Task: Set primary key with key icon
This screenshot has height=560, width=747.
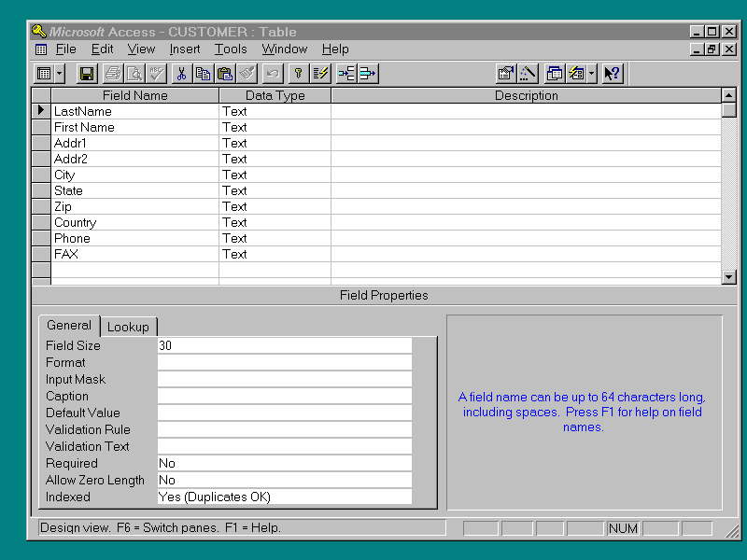Action: [x=298, y=73]
